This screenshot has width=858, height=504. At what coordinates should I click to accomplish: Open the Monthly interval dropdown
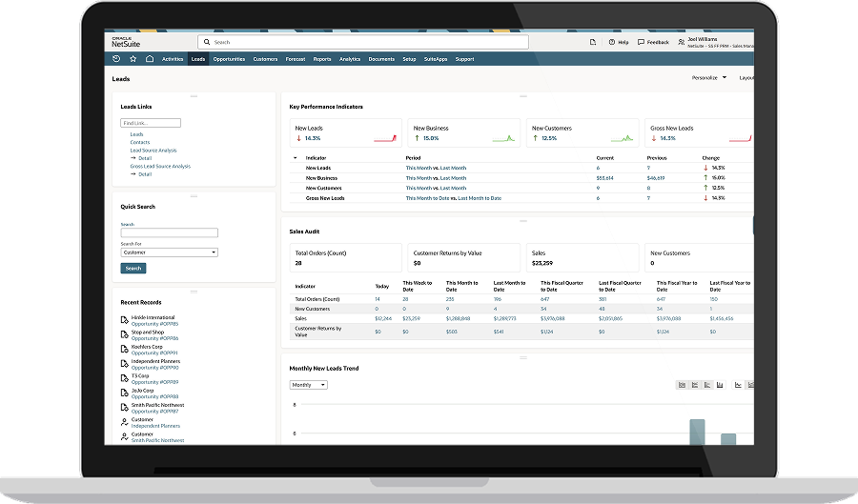pyautogui.click(x=308, y=385)
